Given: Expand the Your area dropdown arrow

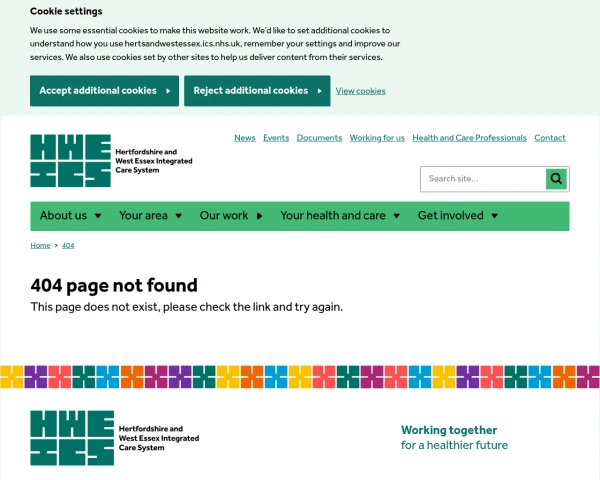Looking at the screenshot, I should tap(178, 216).
